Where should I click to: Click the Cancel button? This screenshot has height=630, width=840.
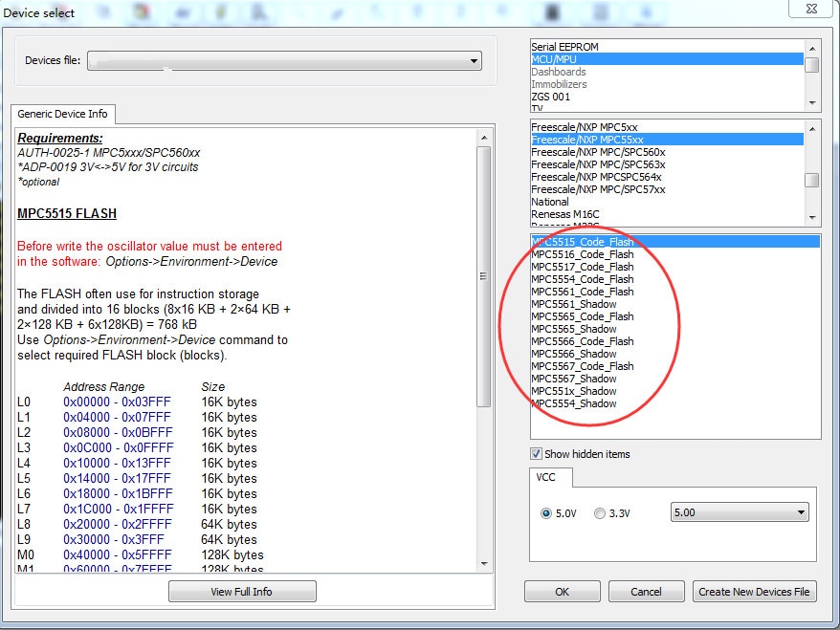(x=646, y=592)
